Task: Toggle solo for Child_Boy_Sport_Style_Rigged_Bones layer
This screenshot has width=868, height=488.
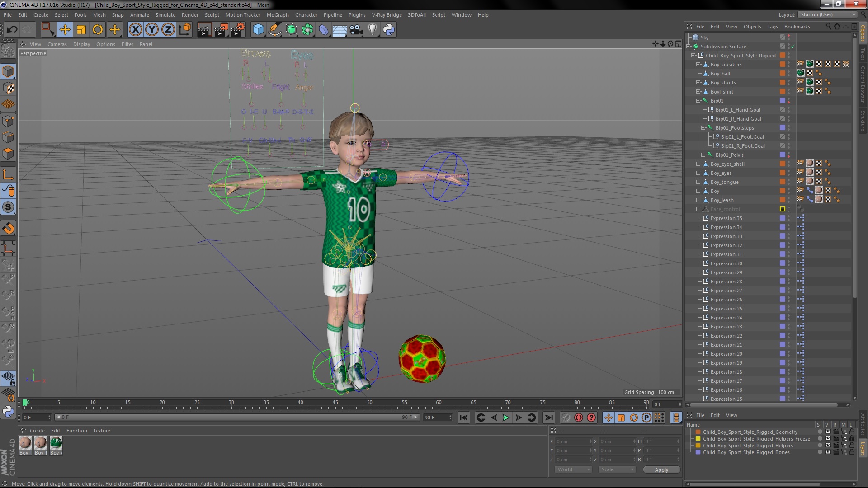Action: 820,452
